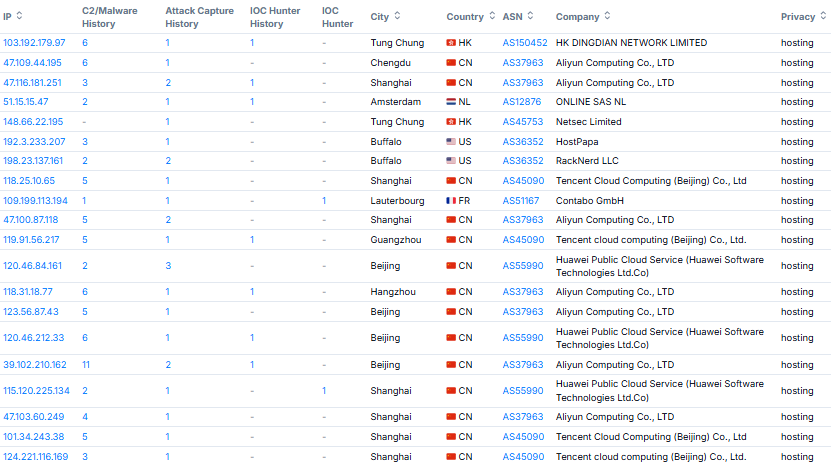This screenshot has width=835, height=466.
Task: View C2/Malware count 4 for 47.103.60.249
Action: pyautogui.click(x=85, y=417)
